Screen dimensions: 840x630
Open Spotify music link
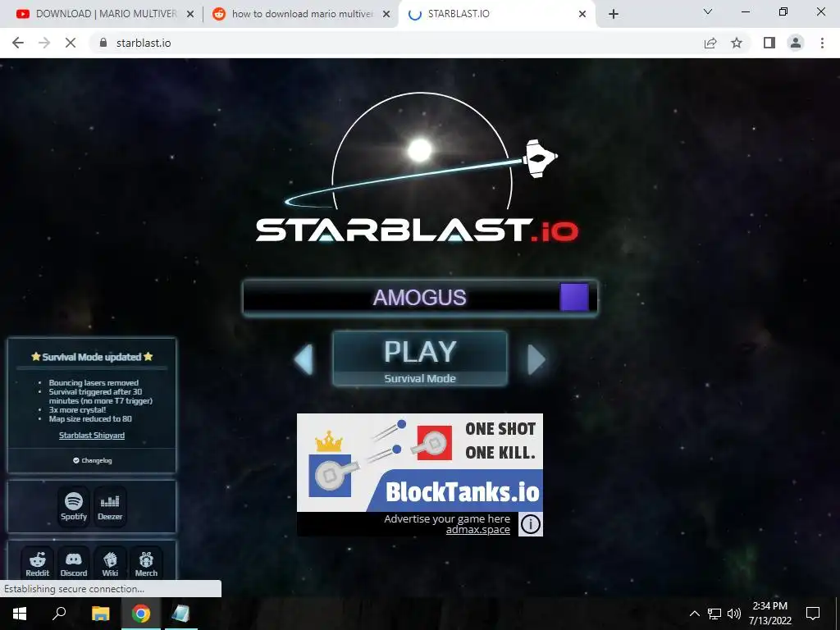pos(73,506)
